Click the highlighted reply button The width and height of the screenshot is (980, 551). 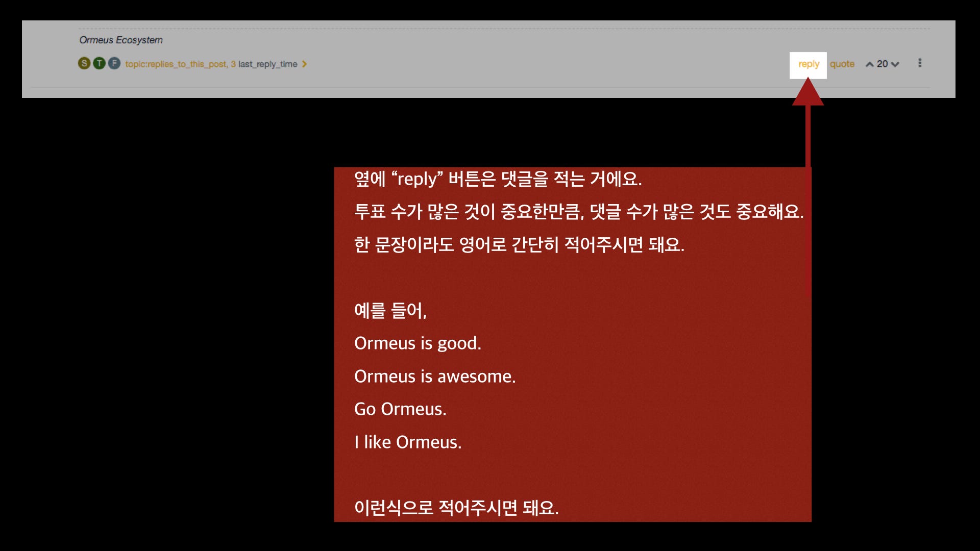(808, 64)
